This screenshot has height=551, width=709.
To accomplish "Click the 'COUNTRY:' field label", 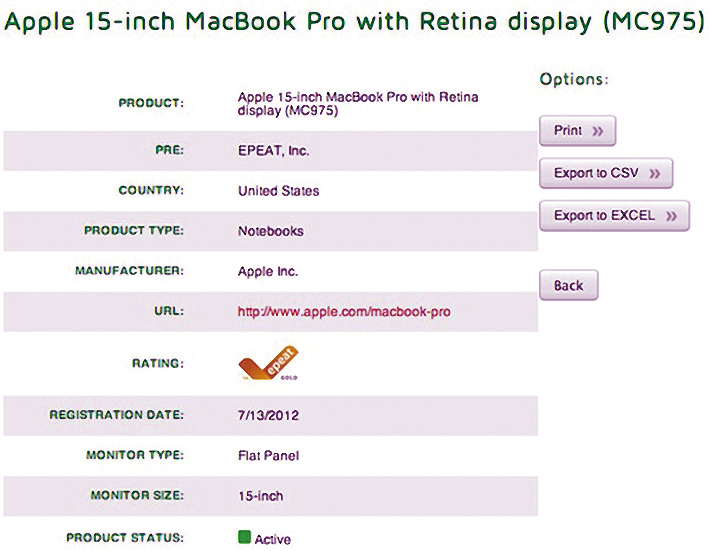I will 151,190.
